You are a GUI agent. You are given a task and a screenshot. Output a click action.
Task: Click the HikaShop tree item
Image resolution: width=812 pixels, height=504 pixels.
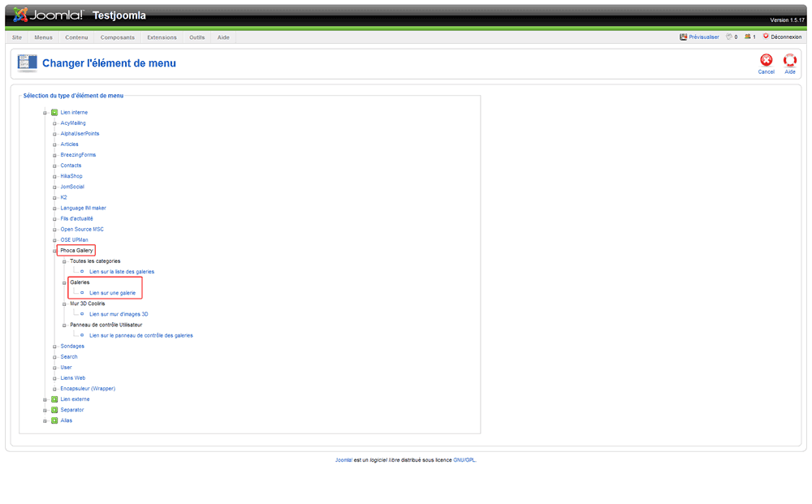71,176
